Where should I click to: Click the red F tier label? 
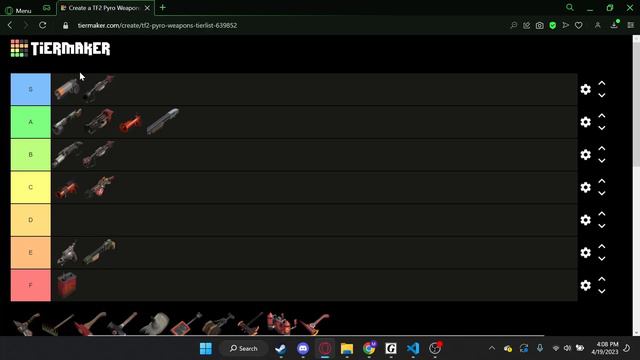31,285
